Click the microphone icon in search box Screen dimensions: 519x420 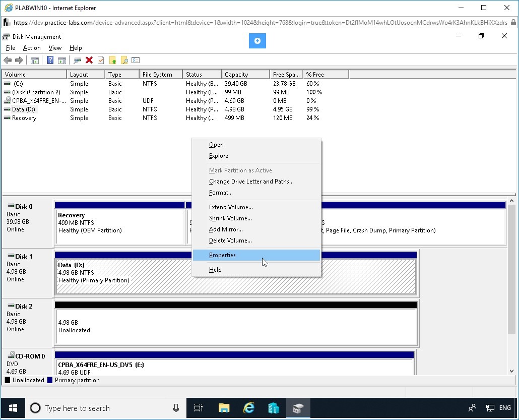click(176, 408)
